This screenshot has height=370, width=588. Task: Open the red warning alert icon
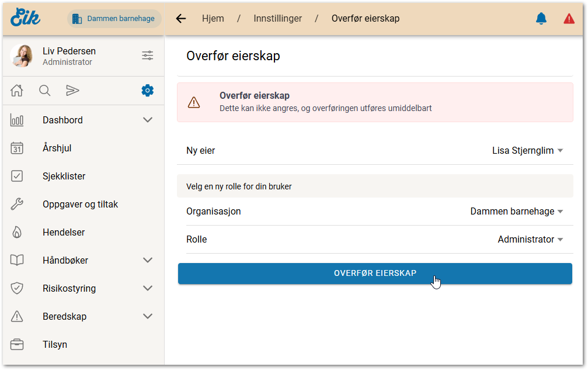(x=569, y=19)
